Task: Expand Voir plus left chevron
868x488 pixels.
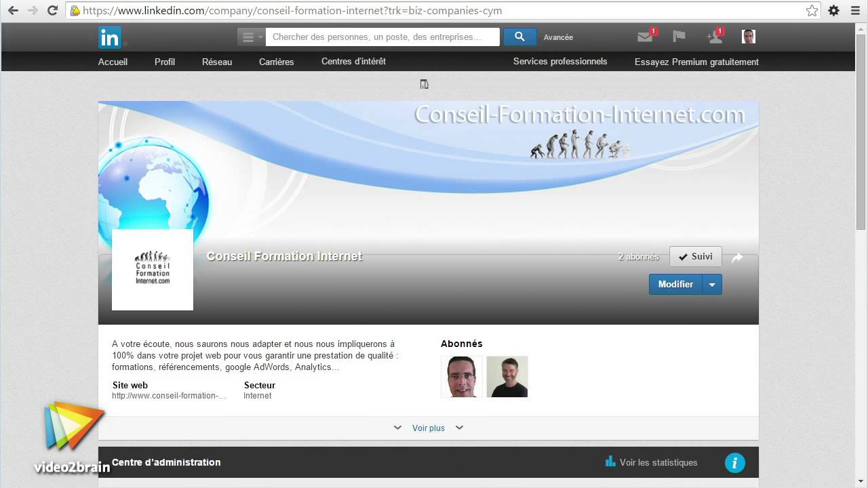Action: click(397, 428)
